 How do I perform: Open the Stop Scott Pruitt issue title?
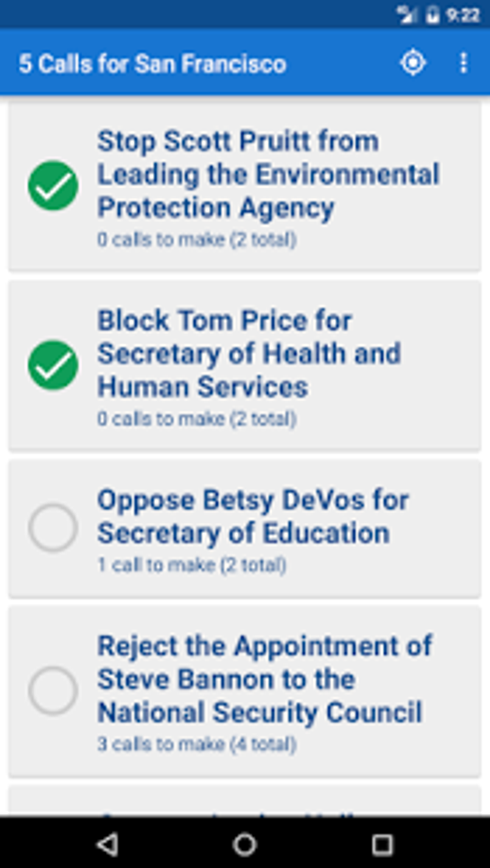(268, 174)
